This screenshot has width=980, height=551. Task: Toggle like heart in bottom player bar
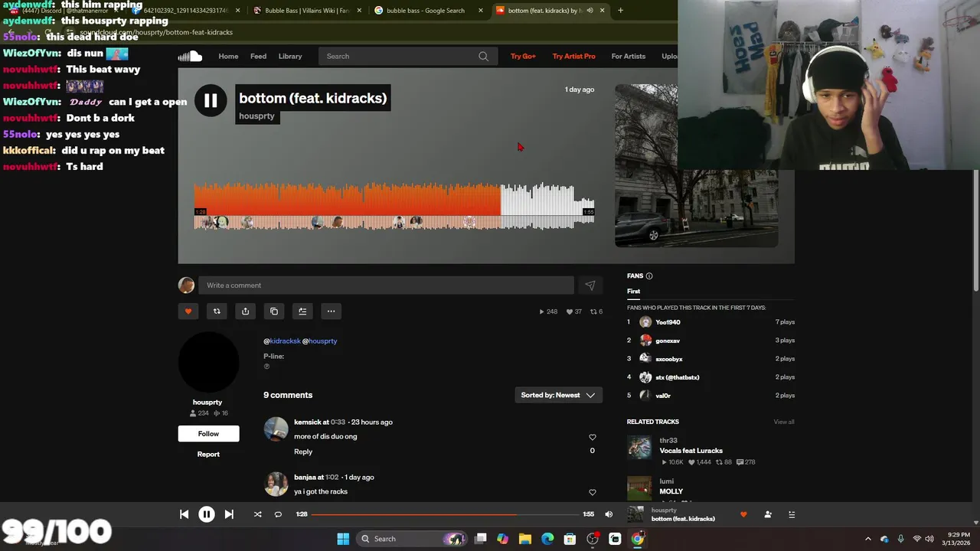point(743,514)
